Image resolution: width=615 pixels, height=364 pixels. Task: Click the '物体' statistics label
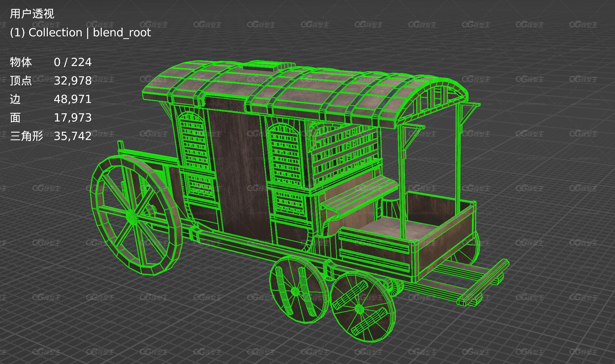[21, 62]
